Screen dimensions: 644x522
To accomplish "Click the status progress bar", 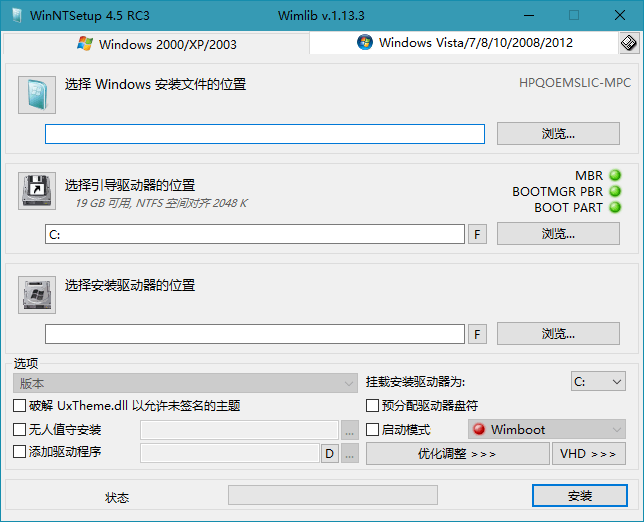I will (332, 496).
